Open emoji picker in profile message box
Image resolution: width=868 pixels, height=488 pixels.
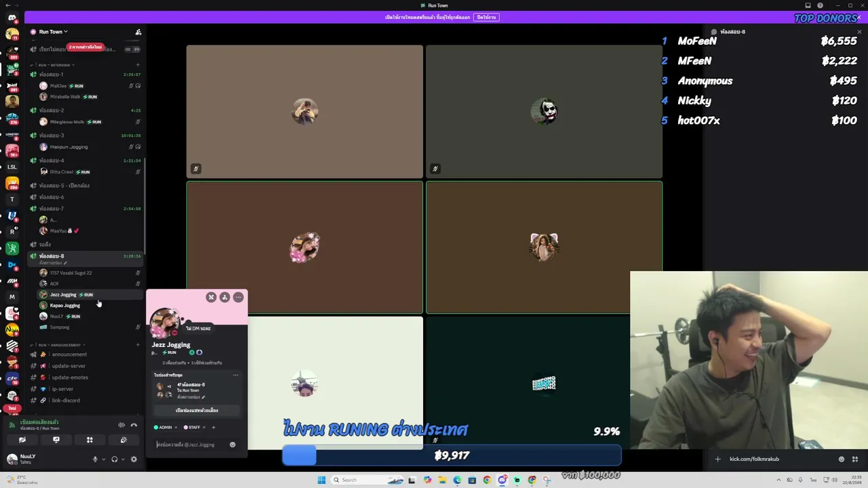pos(233,445)
